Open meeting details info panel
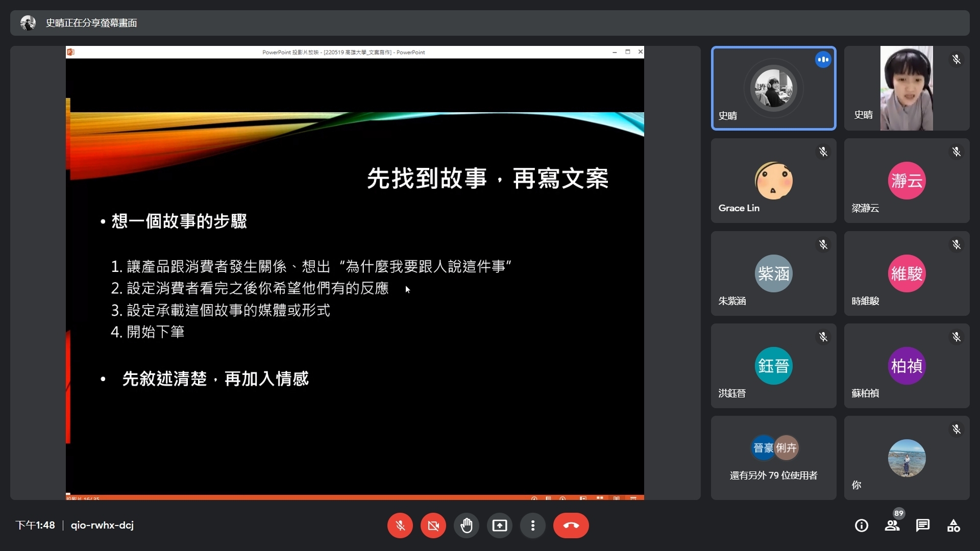The image size is (980, 551). coord(861,525)
